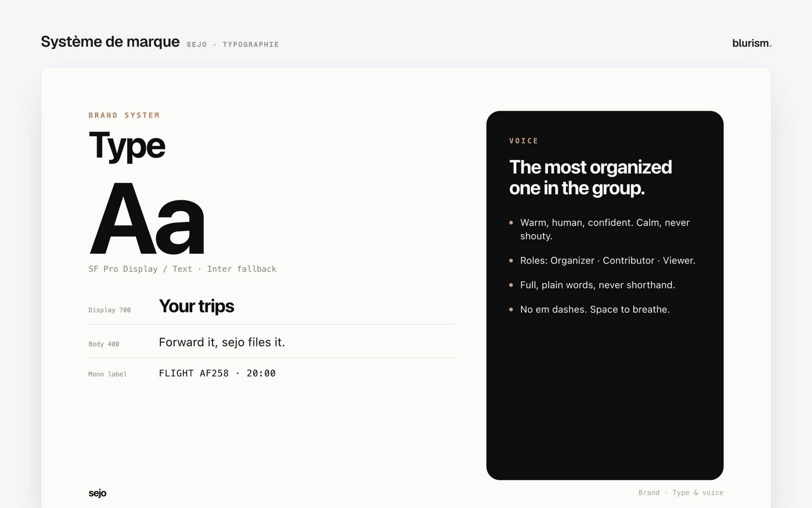The image size is (812, 508).
Task: Select 'FLIGHT AF258 · 20:00' mono sample
Action: 217,373
